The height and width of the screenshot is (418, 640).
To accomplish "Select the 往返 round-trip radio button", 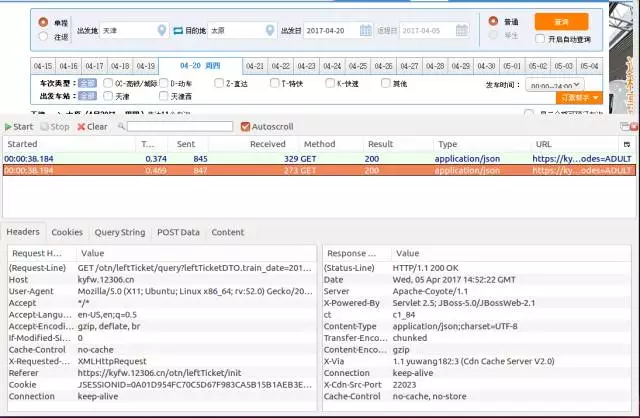I will 43,36.
